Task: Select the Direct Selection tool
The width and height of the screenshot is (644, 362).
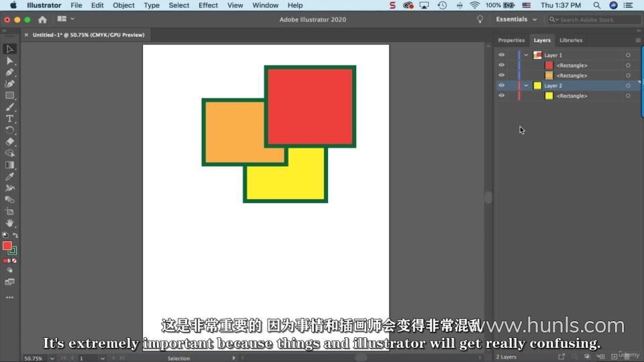Action: click(x=9, y=61)
